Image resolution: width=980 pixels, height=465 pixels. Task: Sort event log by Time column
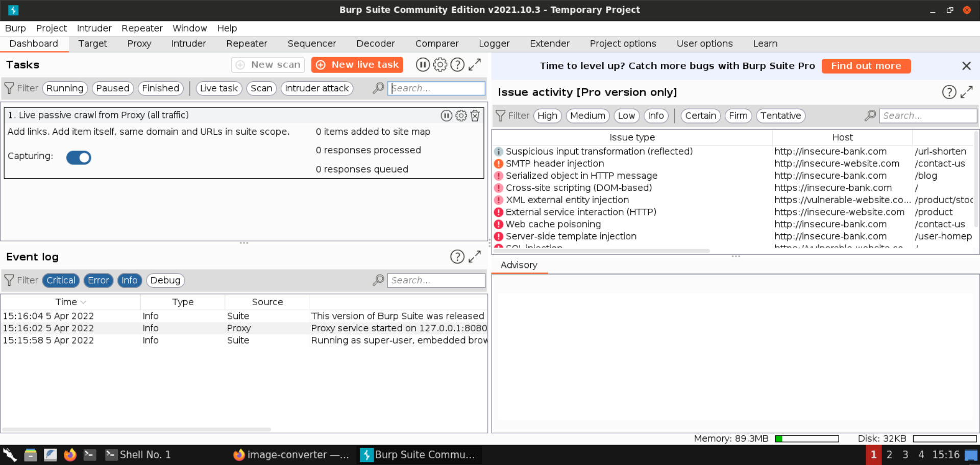[70, 302]
